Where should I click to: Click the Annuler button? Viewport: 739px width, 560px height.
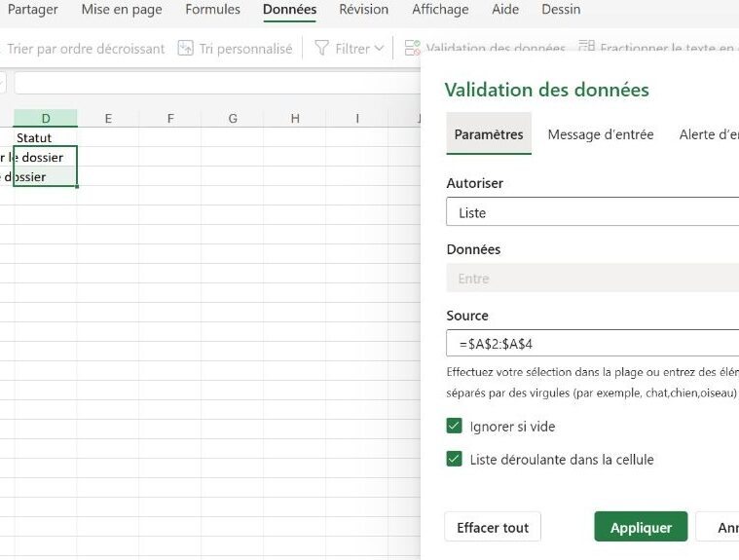718,527
